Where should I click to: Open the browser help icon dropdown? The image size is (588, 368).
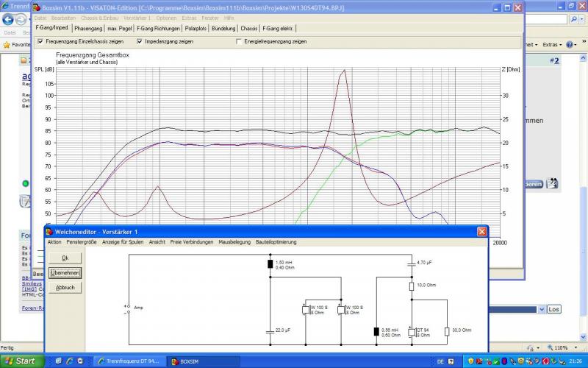pos(576,45)
